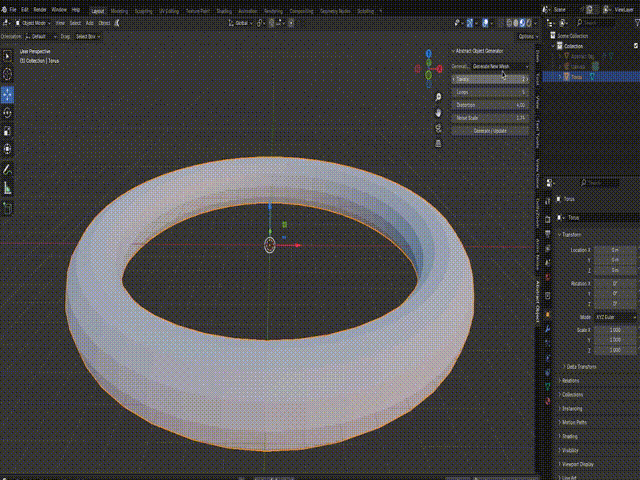Switch to rendered viewport shading
The height and width of the screenshot is (480, 640).
pos(529,23)
